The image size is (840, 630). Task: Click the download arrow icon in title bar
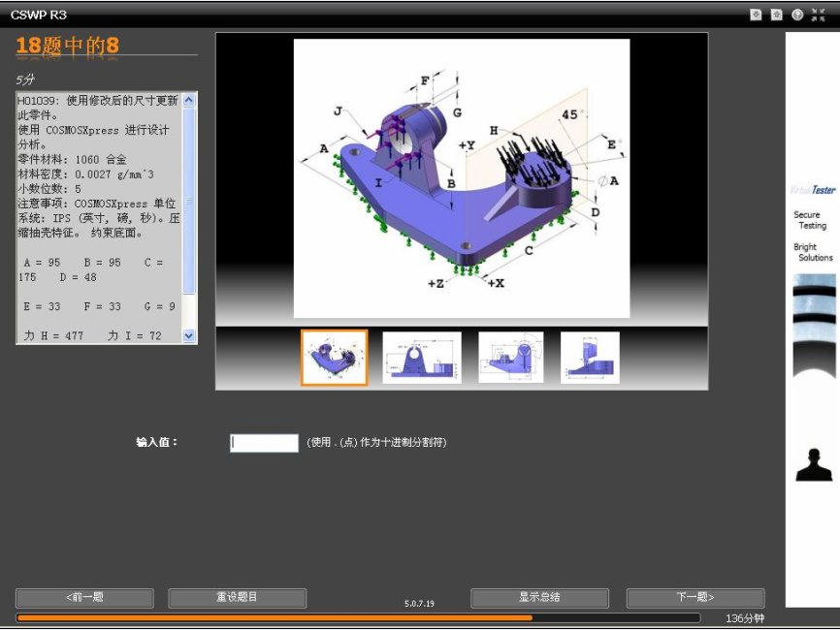click(x=756, y=15)
